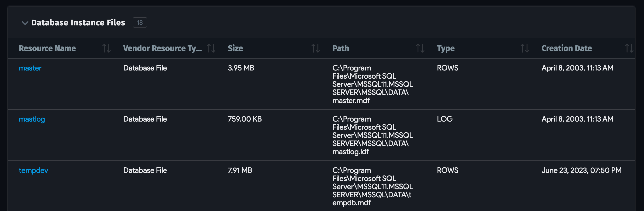Click the 18 item count badge
Image resolution: width=644 pixels, height=211 pixels.
(x=140, y=23)
